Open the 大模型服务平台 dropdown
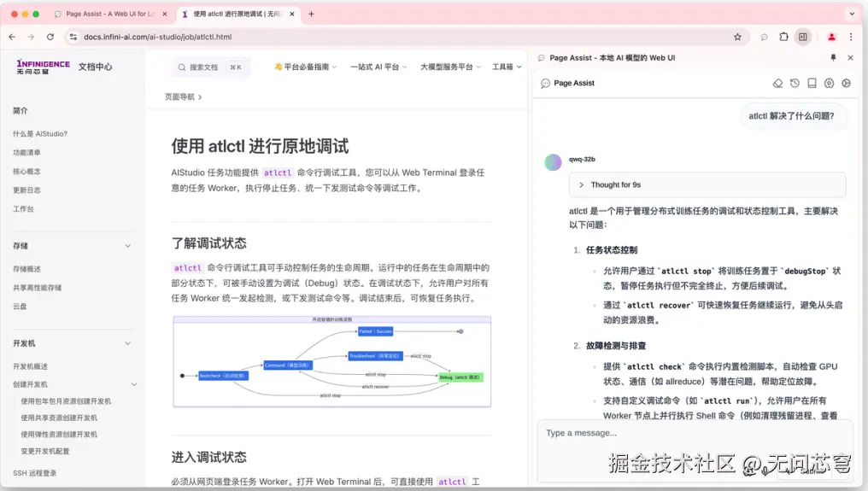The image size is (868, 491). 450,67
